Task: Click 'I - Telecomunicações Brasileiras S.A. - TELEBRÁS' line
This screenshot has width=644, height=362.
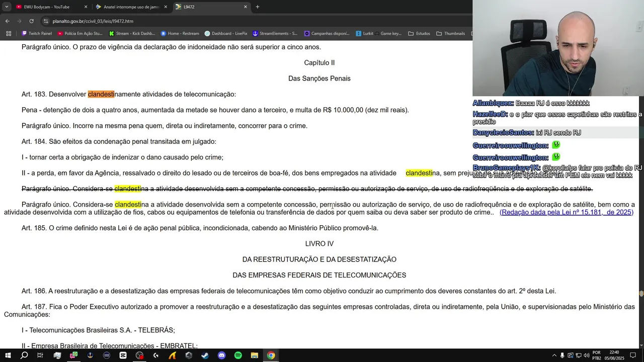Action: coord(98,330)
